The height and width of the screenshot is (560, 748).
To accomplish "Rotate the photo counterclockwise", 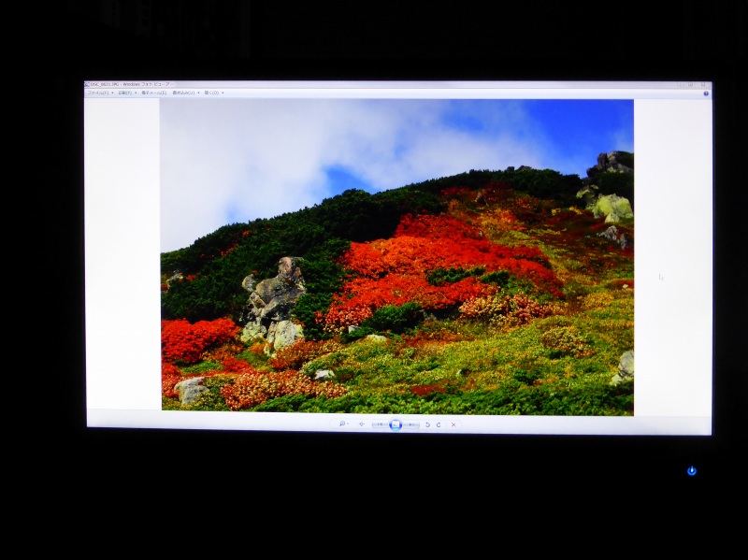I will [x=428, y=424].
